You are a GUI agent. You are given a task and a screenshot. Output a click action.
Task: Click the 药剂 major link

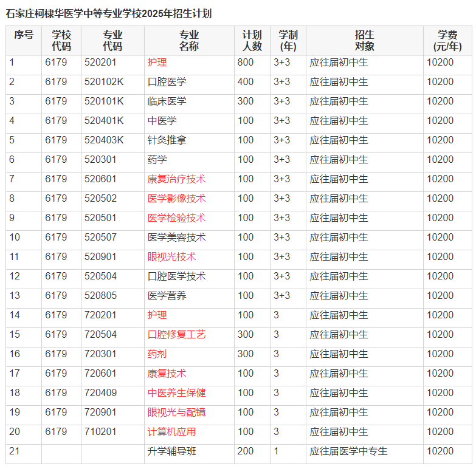[x=157, y=354]
